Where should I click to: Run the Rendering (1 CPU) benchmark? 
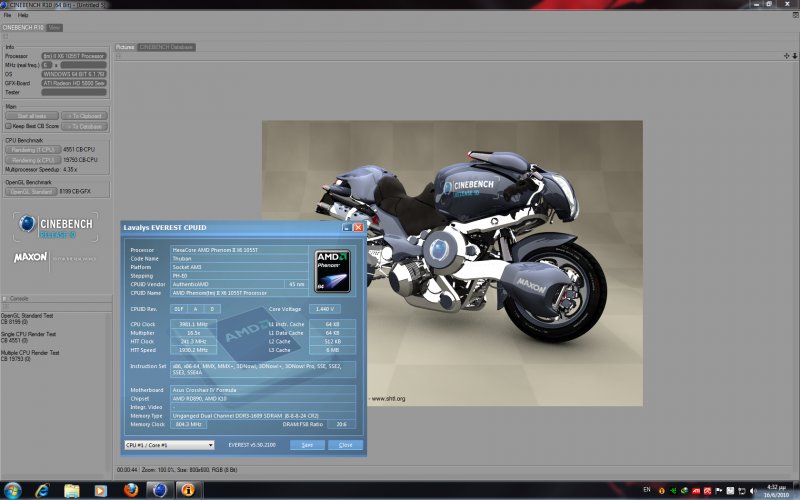pyautogui.click(x=33, y=149)
